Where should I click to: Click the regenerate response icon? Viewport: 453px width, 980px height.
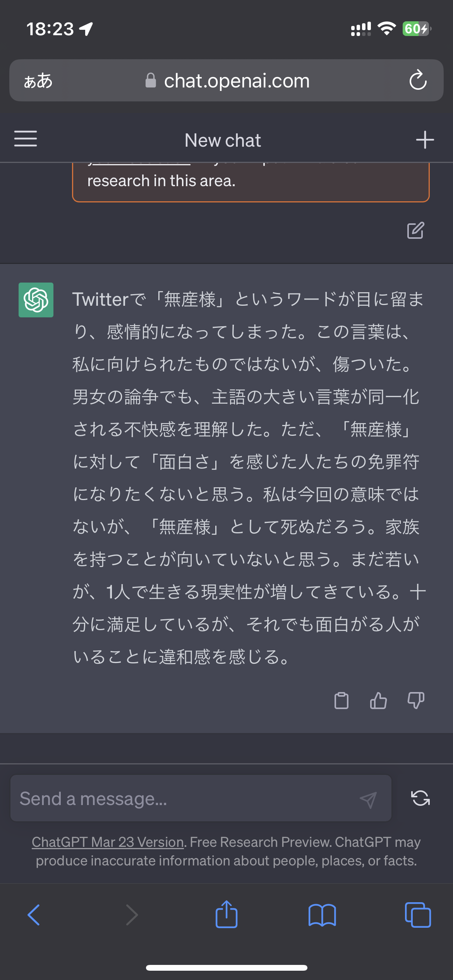pyautogui.click(x=420, y=798)
